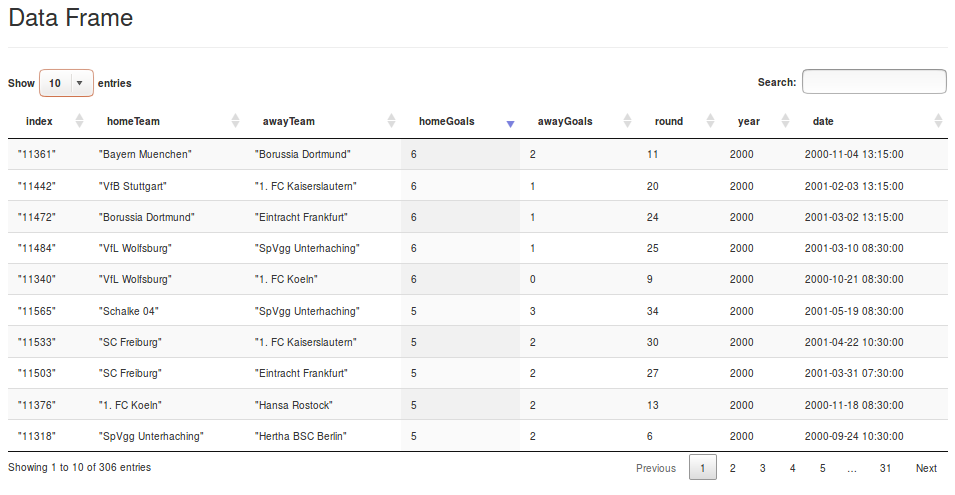This screenshot has width=955, height=495.
Task: Sort by the date header label
Action: pyautogui.click(x=823, y=121)
